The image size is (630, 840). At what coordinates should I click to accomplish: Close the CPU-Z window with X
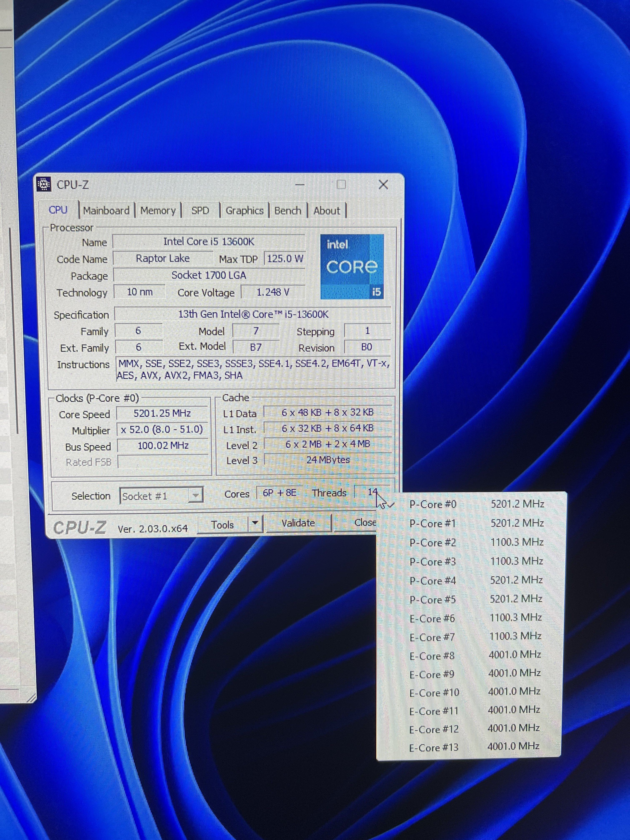point(384,185)
